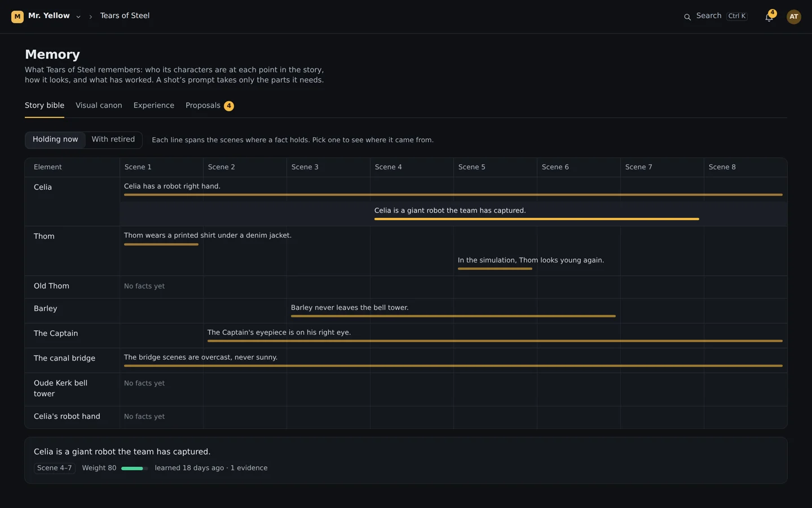Image resolution: width=812 pixels, height=508 pixels.
Task: Open the Tears of Steel breadcrumb
Action: click(125, 16)
